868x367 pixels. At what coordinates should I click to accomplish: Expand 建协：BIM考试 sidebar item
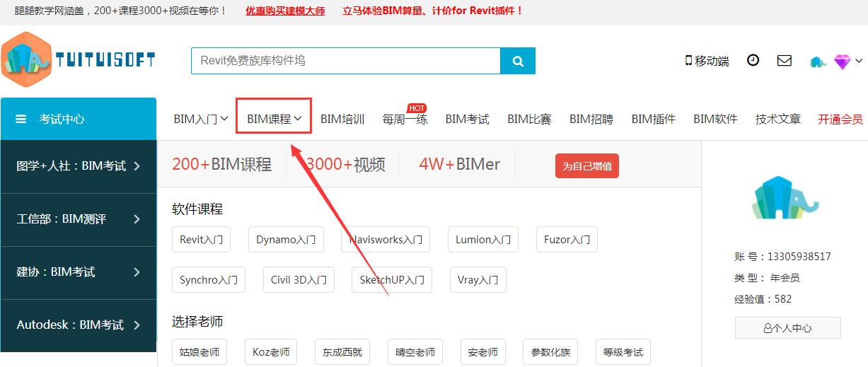click(79, 272)
